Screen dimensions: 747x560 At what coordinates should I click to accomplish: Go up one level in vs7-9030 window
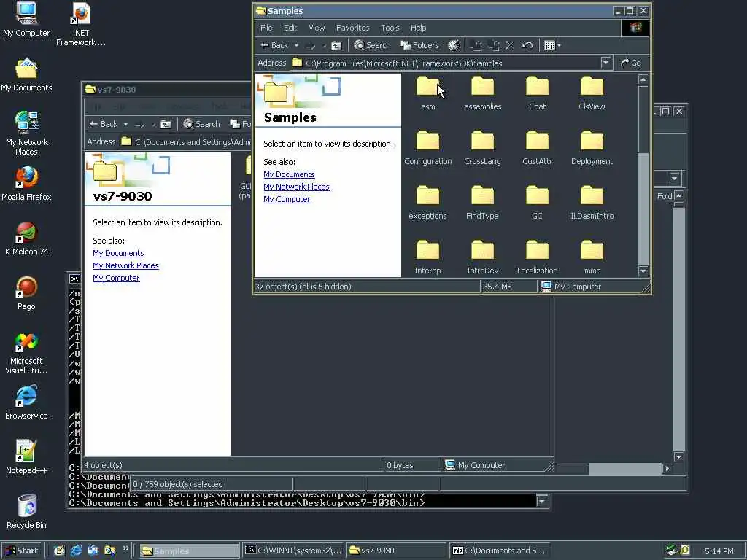point(166,124)
